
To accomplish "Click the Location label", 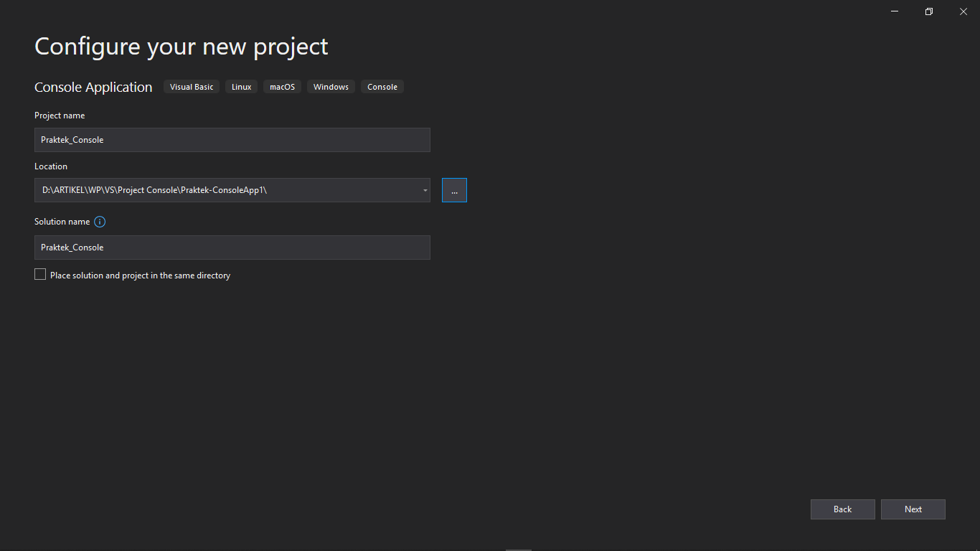I will pos(51,166).
